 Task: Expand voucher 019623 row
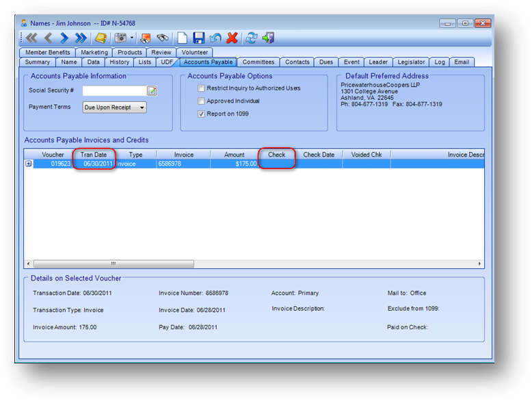29,164
